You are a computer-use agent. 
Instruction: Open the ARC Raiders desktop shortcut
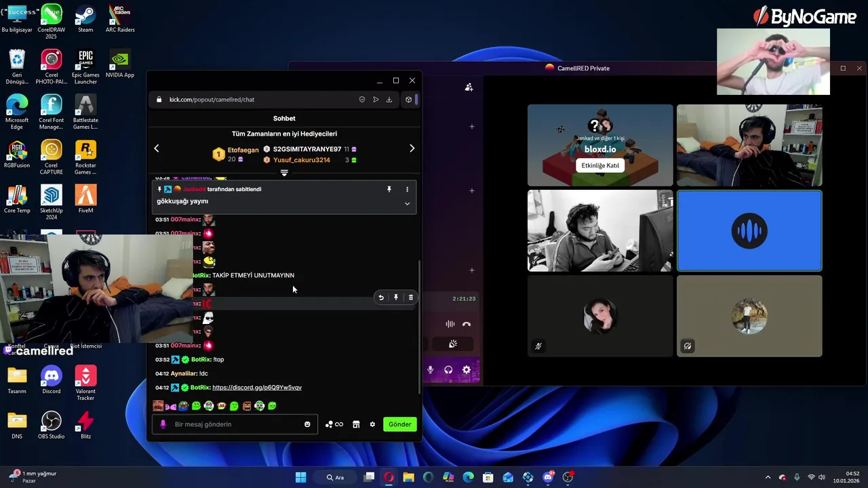point(120,20)
